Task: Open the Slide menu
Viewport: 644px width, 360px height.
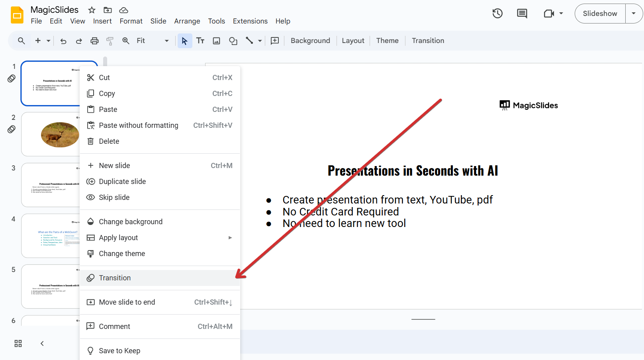Action: click(x=158, y=21)
